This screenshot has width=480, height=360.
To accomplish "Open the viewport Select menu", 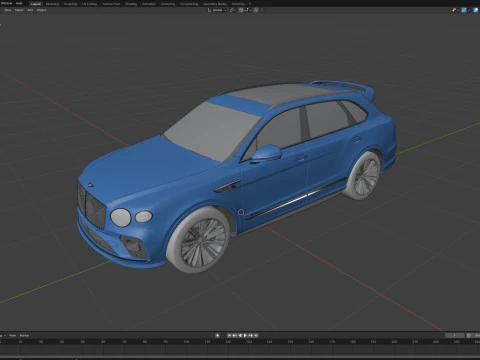I will pos(19,10).
